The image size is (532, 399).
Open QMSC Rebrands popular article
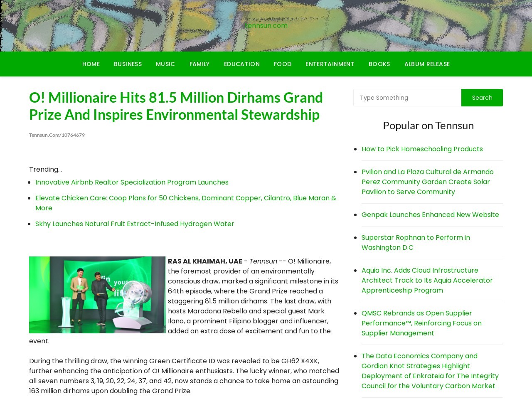click(421, 323)
